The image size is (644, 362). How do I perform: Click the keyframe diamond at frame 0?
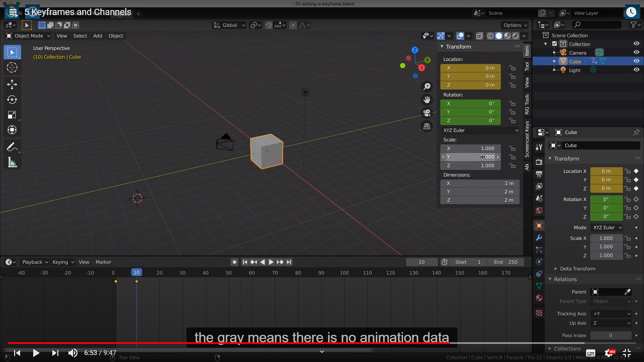point(116,282)
